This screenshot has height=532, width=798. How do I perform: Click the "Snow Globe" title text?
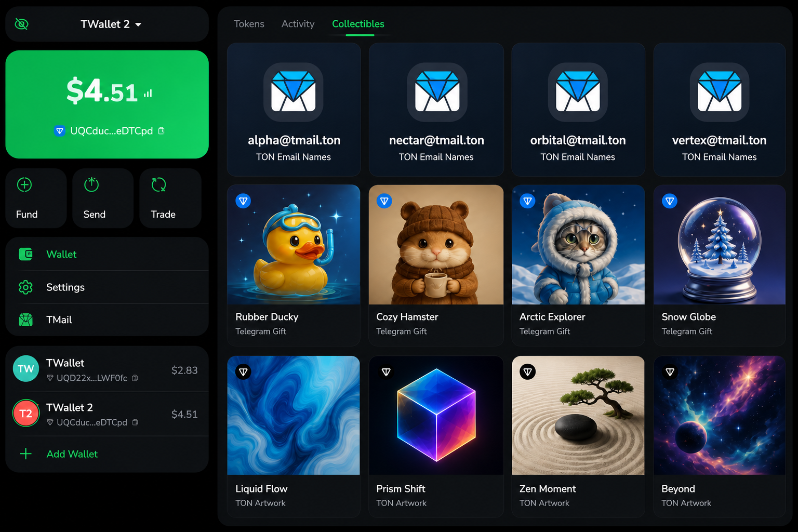pyautogui.click(x=689, y=317)
